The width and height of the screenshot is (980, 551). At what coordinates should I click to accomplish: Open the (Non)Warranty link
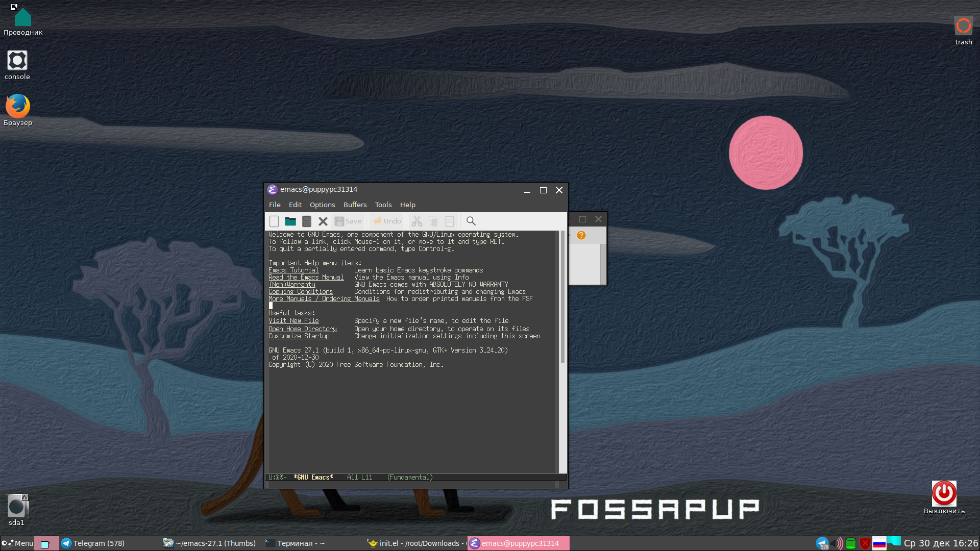click(x=292, y=285)
